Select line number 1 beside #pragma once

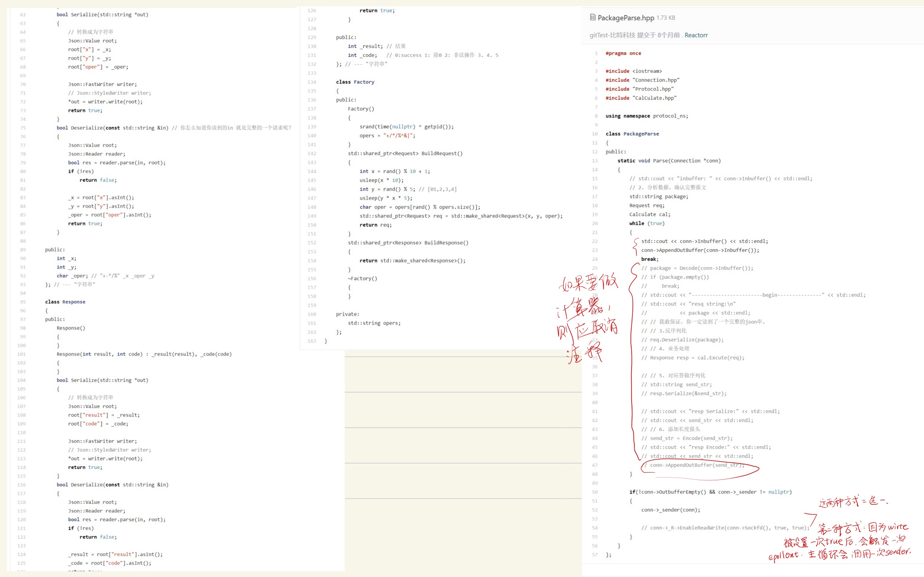pos(596,53)
